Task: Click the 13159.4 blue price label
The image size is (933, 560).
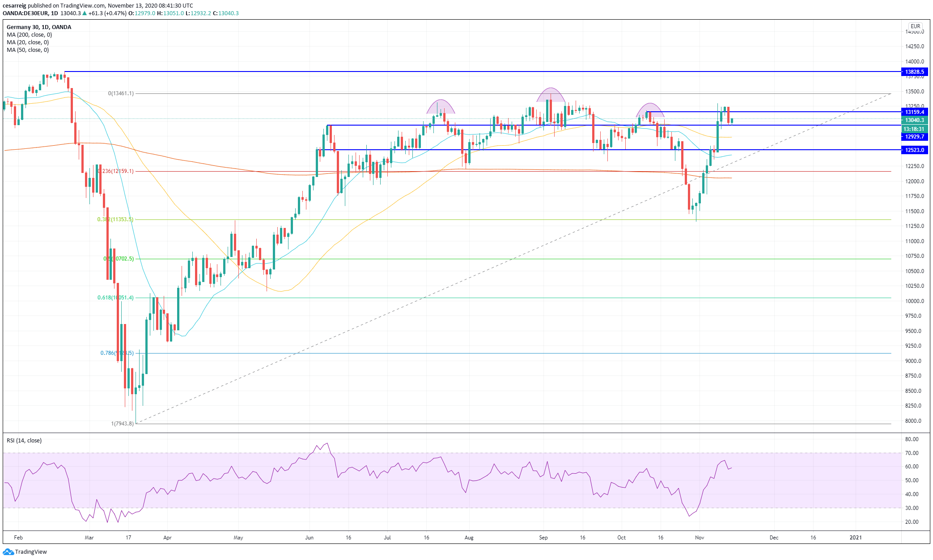Action: tap(915, 112)
